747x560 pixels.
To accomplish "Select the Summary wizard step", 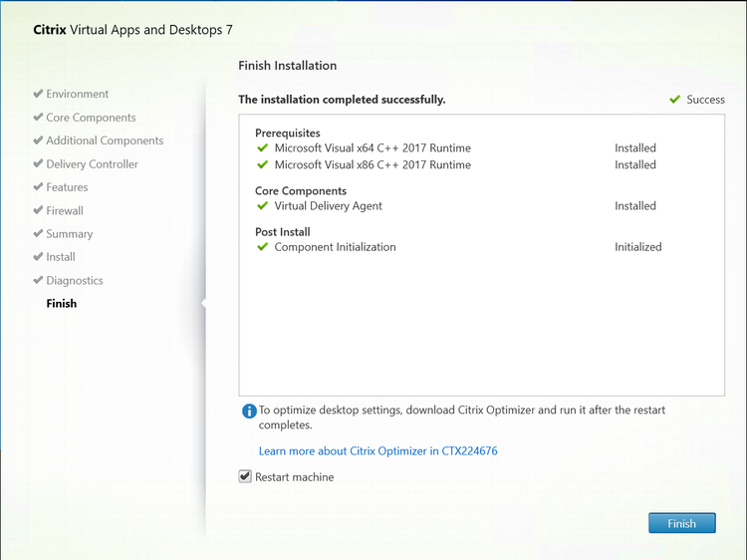I will (70, 234).
